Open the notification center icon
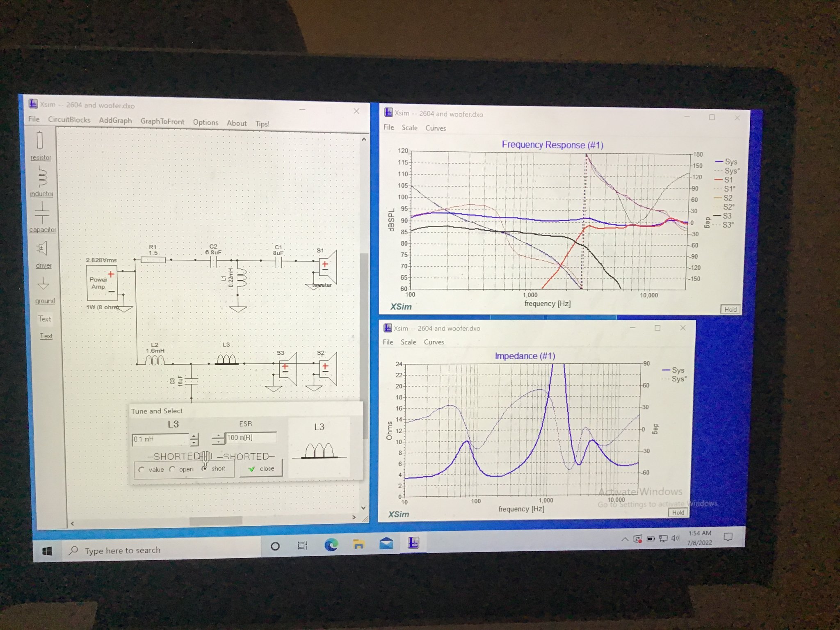The image size is (840, 630). point(728,537)
